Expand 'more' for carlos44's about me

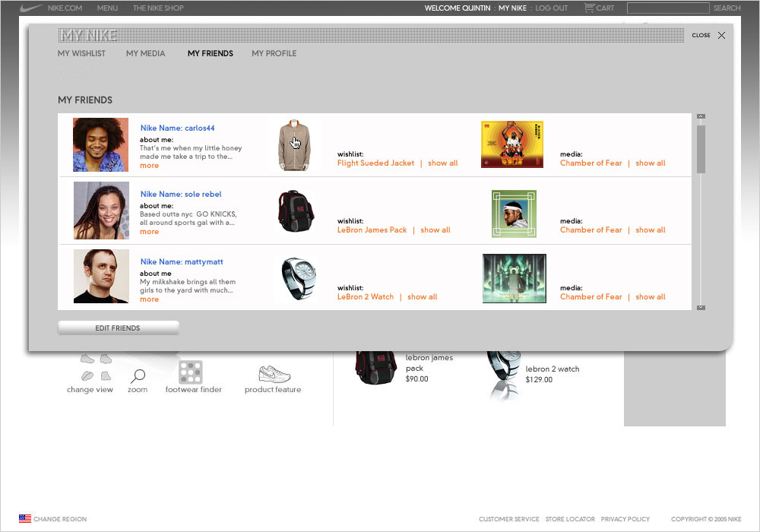(x=149, y=166)
